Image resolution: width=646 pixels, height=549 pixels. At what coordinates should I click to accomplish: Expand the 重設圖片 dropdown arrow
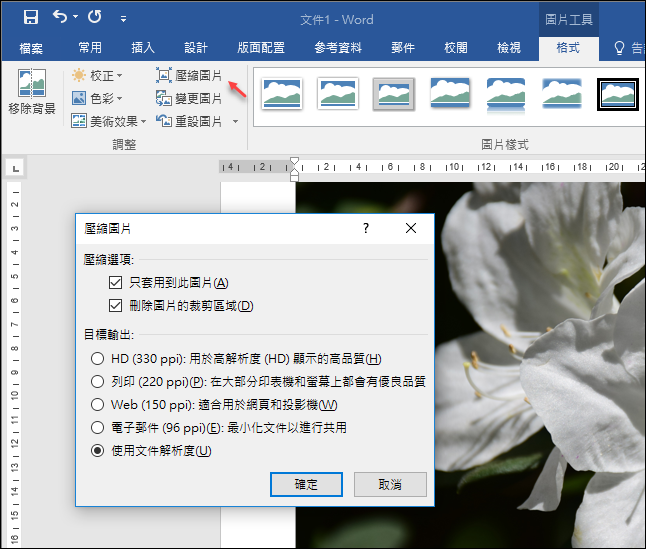tap(236, 121)
